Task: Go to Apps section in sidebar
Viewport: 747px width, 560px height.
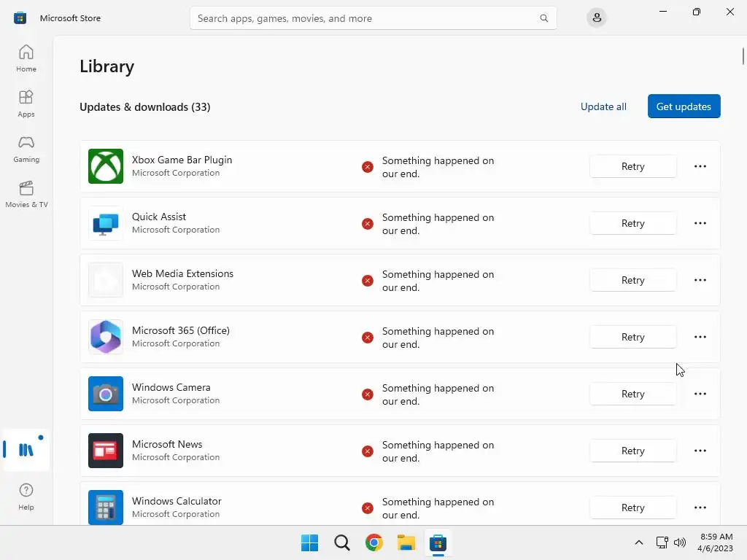Action: click(x=26, y=104)
